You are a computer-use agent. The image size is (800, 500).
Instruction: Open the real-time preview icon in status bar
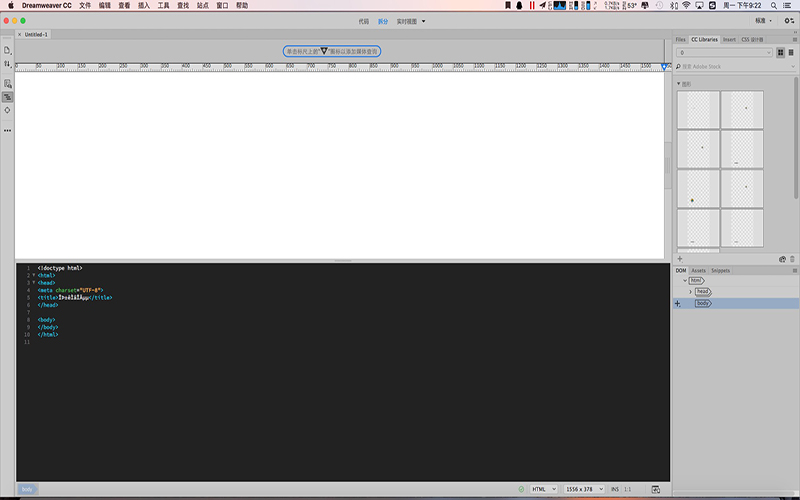[656, 489]
